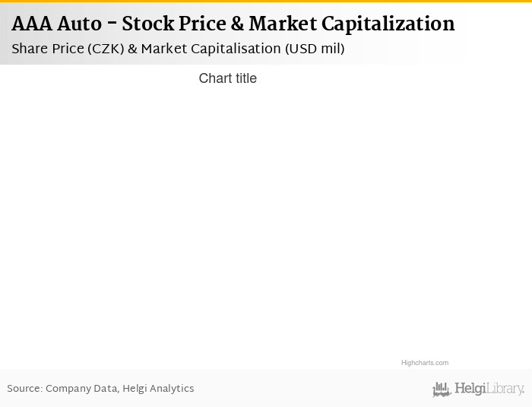This screenshot has width=532, height=407.
Task: Click 'AAA Auto' in the main heading
Action: point(56,24)
